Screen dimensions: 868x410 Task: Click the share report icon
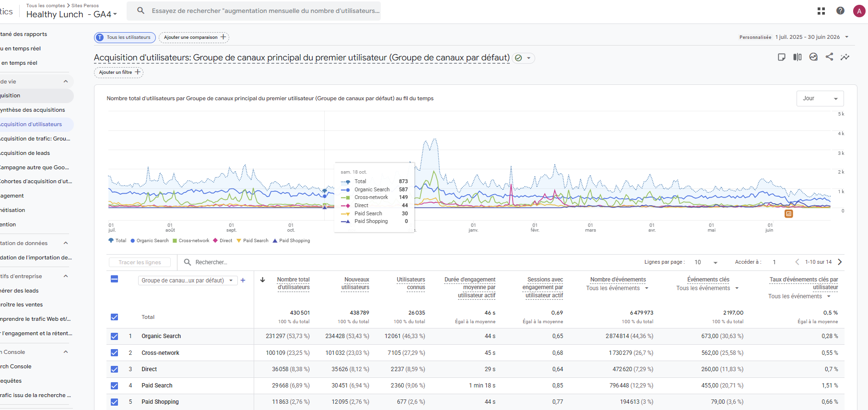(829, 57)
